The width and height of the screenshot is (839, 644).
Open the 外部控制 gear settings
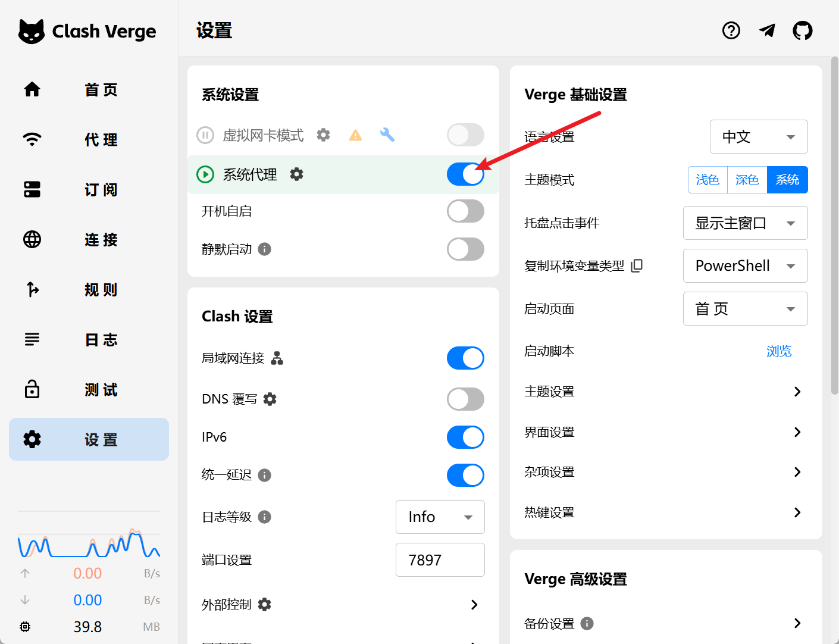[264, 605]
